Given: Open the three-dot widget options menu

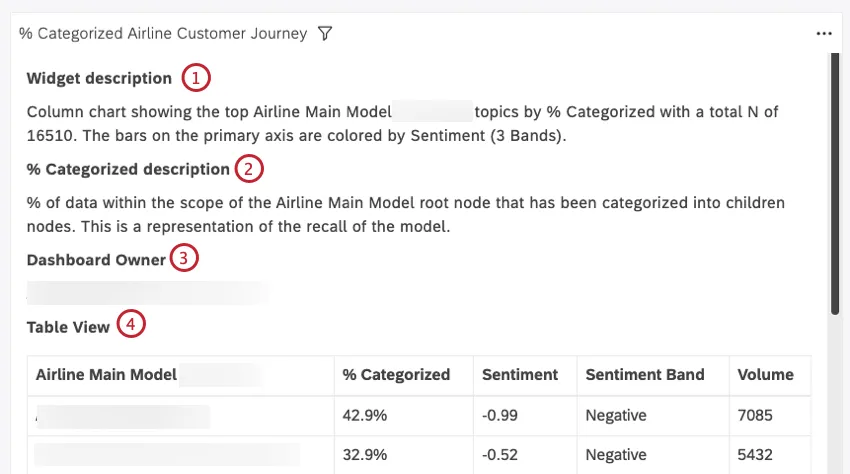Looking at the screenshot, I should (824, 33).
